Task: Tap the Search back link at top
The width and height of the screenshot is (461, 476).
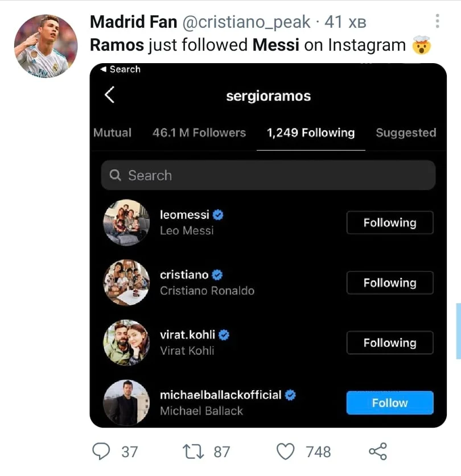Action: (120, 69)
